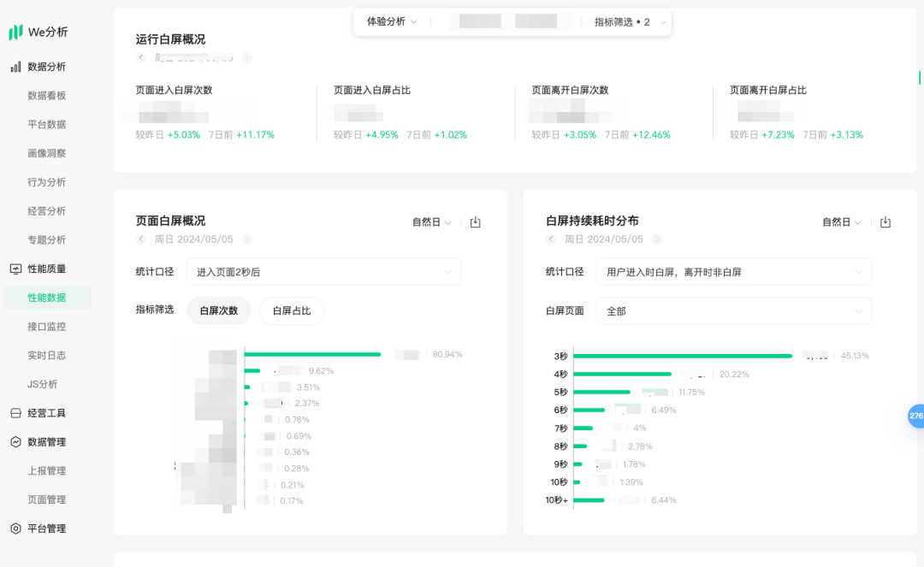Open 接口监控 in sidebar
The image size is (924, 567).
click(46, 327)
